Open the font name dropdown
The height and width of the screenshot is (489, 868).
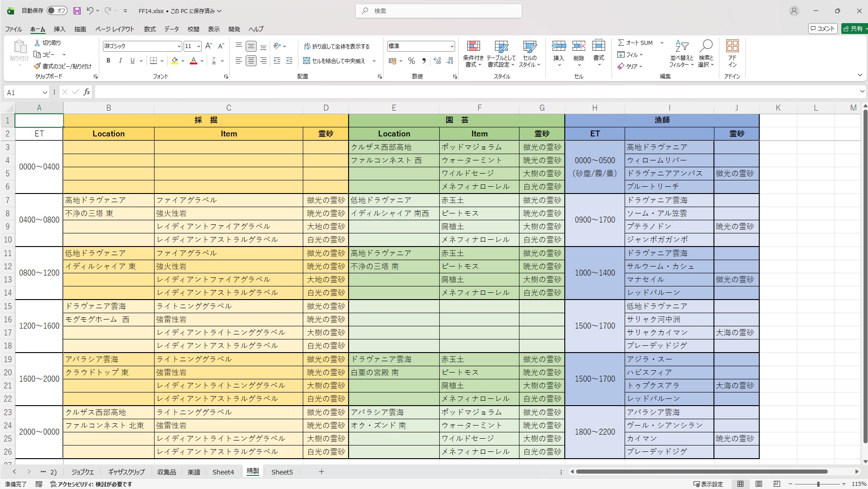click(179, 46)
